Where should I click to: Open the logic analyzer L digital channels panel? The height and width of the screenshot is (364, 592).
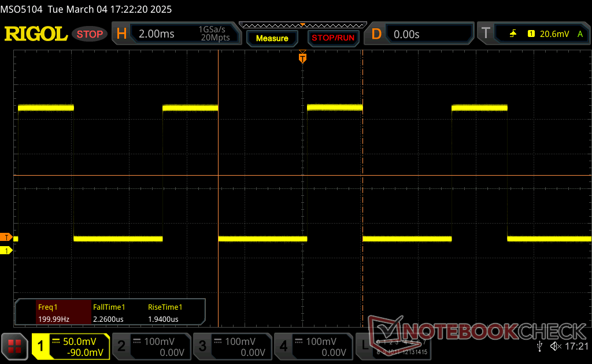pos(399,347)
